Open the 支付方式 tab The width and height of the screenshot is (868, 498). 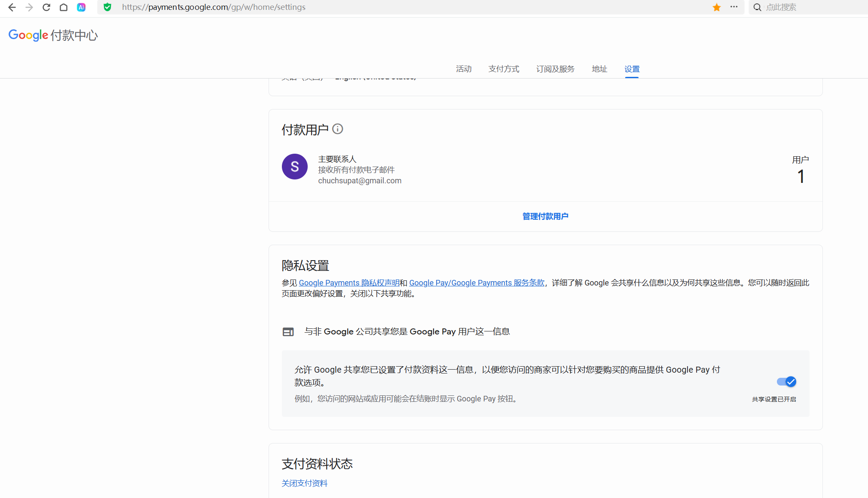[x=504, y=69]
